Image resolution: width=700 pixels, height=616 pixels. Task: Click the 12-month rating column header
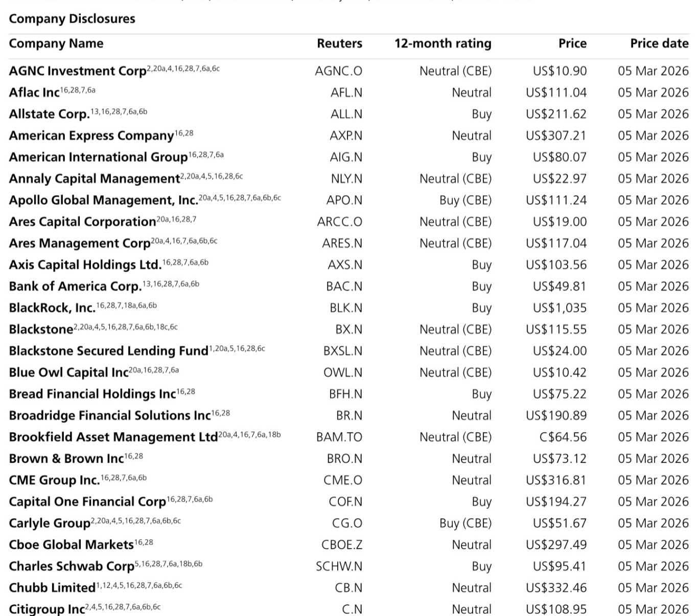point(442,43)
